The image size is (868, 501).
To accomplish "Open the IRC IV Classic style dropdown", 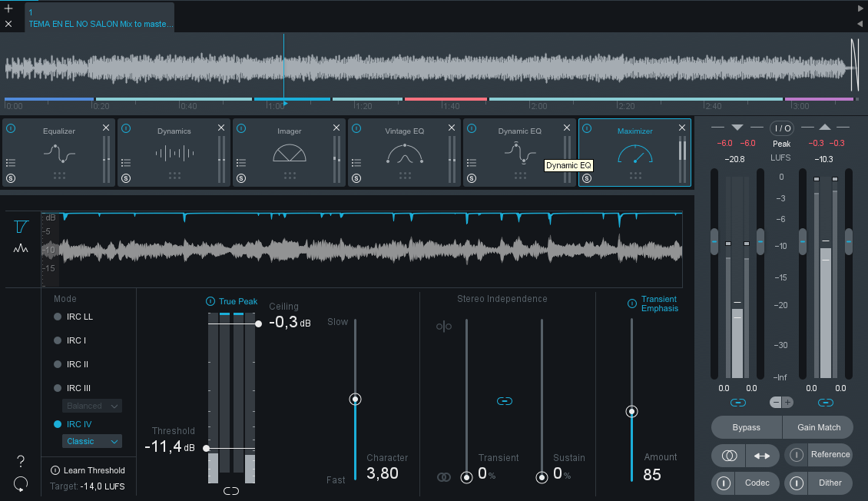I will pos(92,441).
